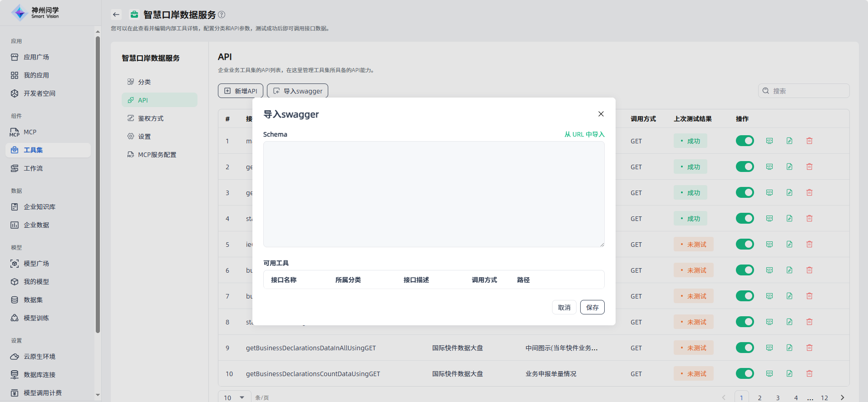Viewport: 868px width, 402px height.
Task: Click the help icon next to 智慧口岸数据服务
Action: [x=222, y=15]
